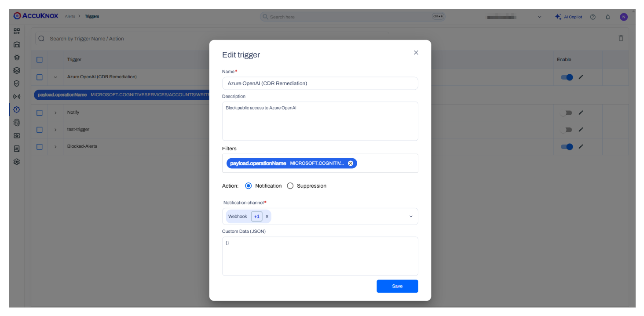Enable the Notify trigger toggle

[566, 113]
